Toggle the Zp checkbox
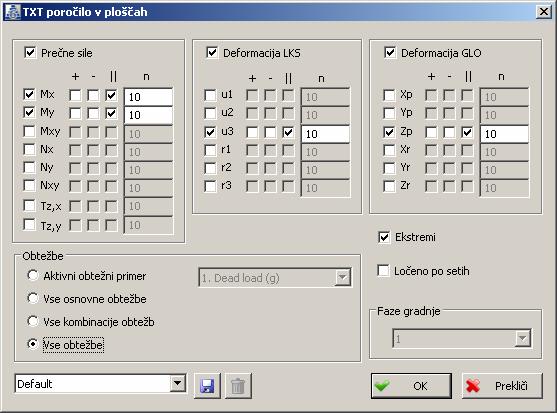 389,132
